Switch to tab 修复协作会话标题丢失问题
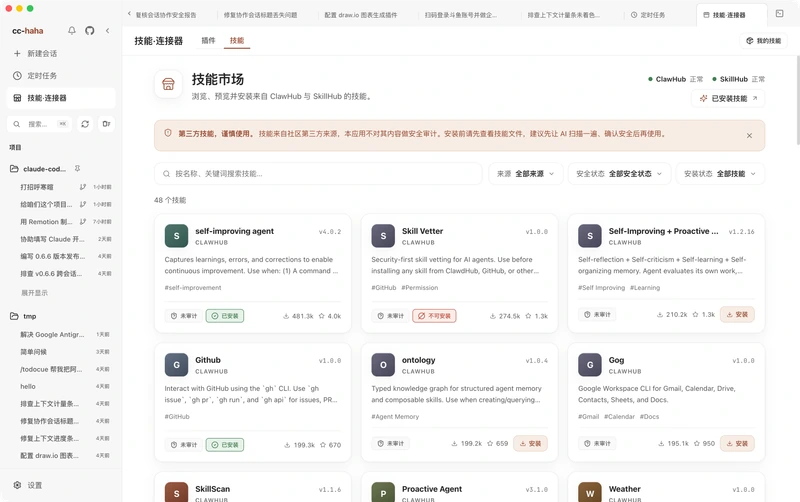The width and height of the screenshot is (800, 502). point(260,15)
